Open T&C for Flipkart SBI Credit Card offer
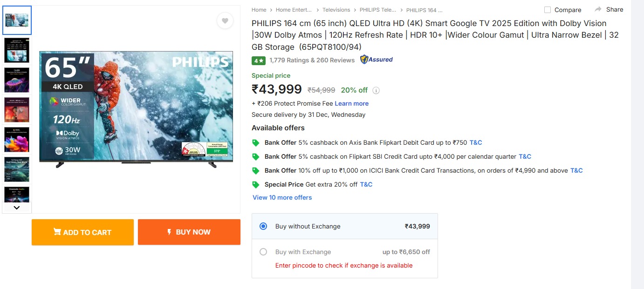644x289 pixels. pyautogui.click(x=525, y=156)
